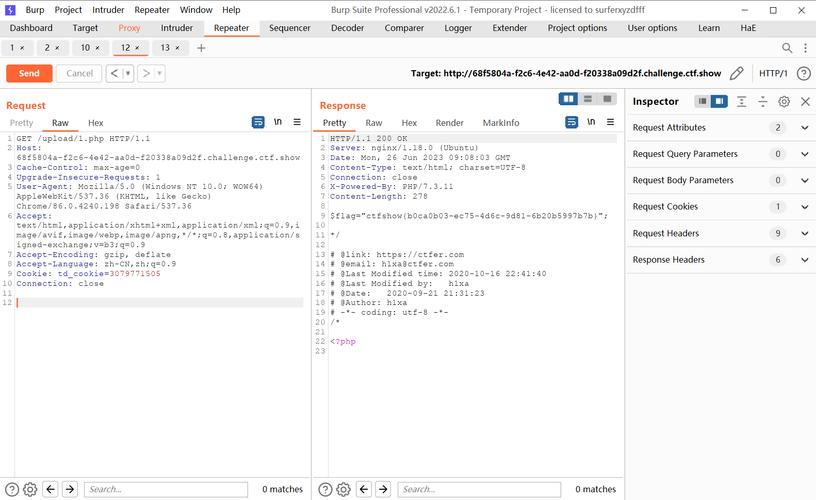Switch to Repeater tab 13

(165, 48)
